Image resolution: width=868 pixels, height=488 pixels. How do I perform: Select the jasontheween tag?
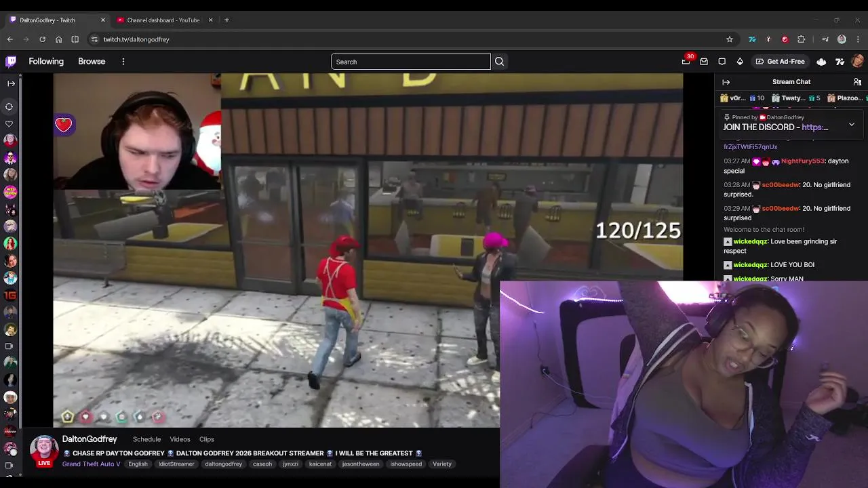(361, 464)
